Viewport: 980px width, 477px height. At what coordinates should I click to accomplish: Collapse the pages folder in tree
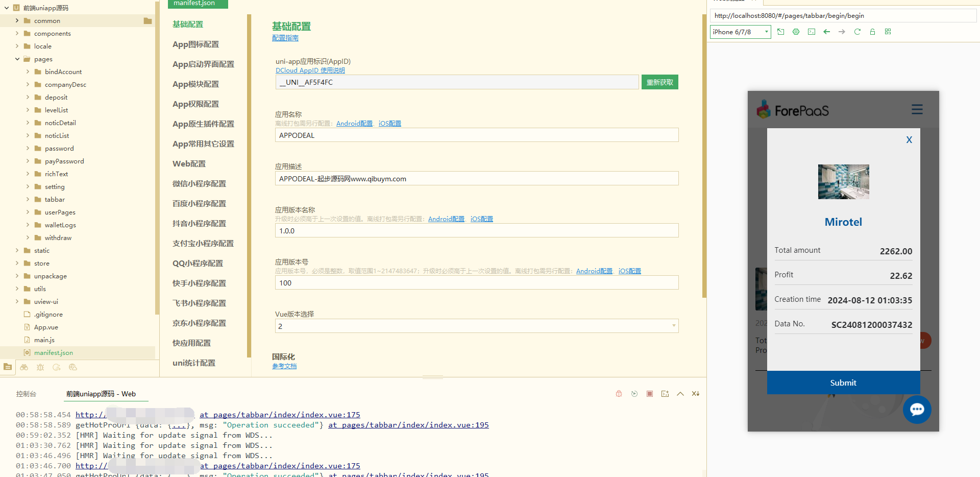click(17, 59)
